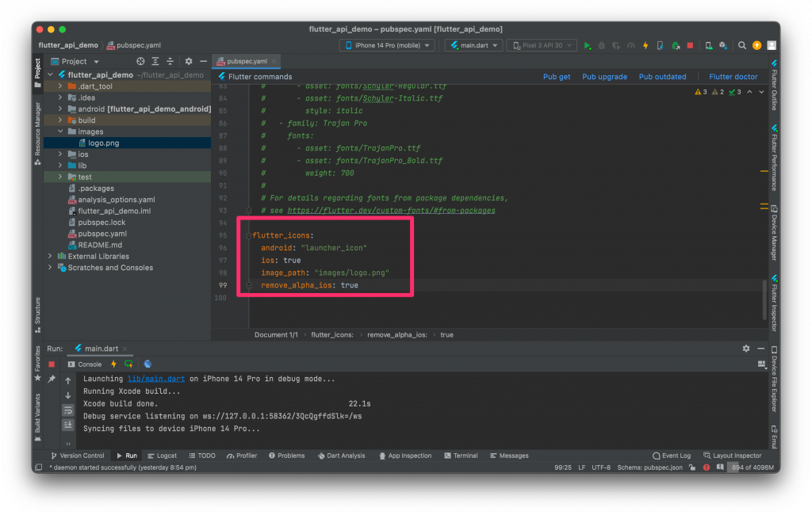Click the Flutter doctor link
812x515 pixels.
click(733, 77)
